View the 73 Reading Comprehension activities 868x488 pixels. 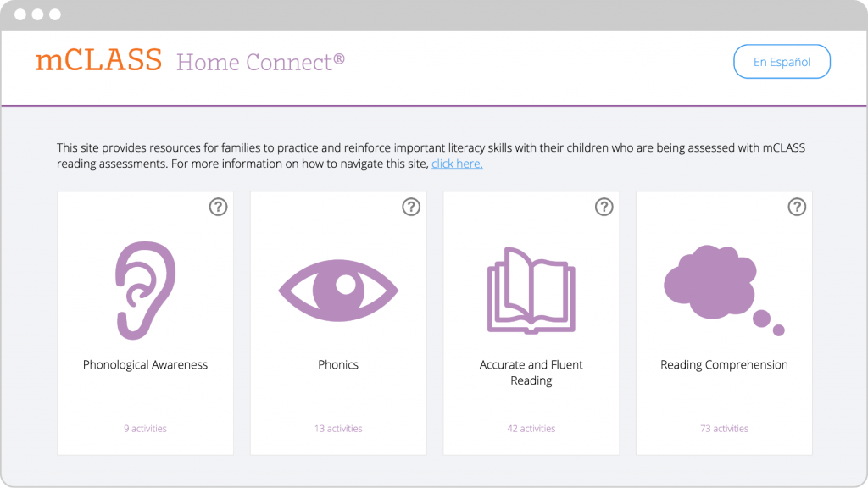pyautogui.click(x=724, y=428)
